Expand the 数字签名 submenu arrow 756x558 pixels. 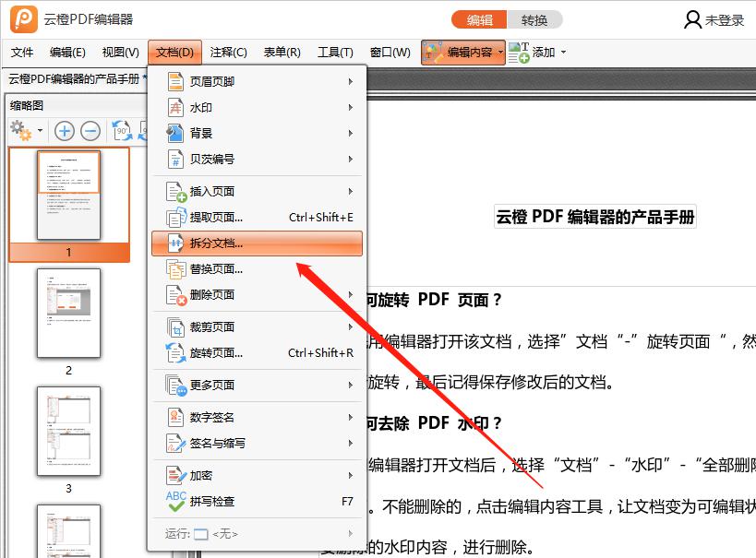[351, 417]
